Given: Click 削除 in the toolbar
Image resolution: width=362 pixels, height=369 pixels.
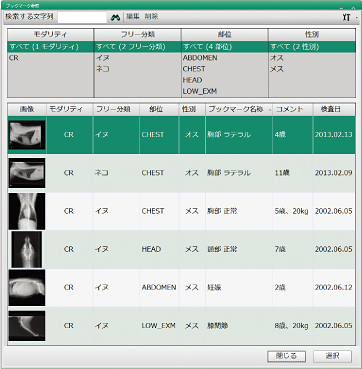Looking at the screenshot, I should point(151,17).
